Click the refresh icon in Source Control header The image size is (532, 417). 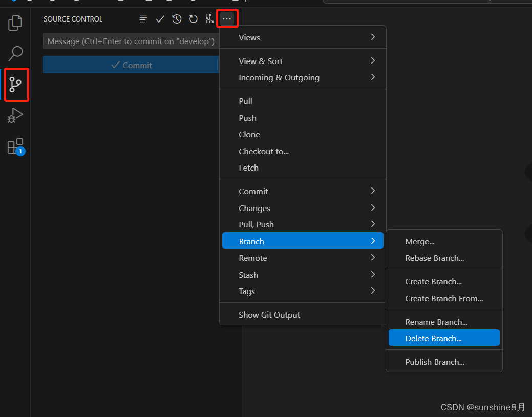[x=193, y=19]
